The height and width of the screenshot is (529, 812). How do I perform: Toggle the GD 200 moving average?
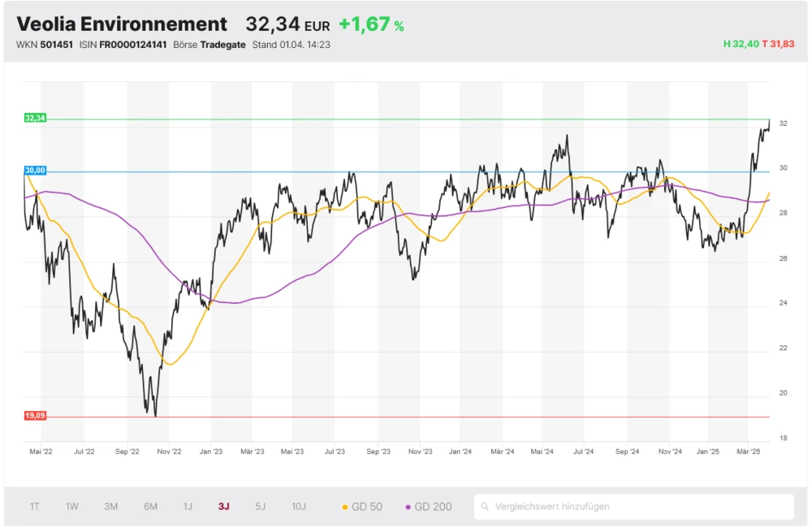click(428, 506)
